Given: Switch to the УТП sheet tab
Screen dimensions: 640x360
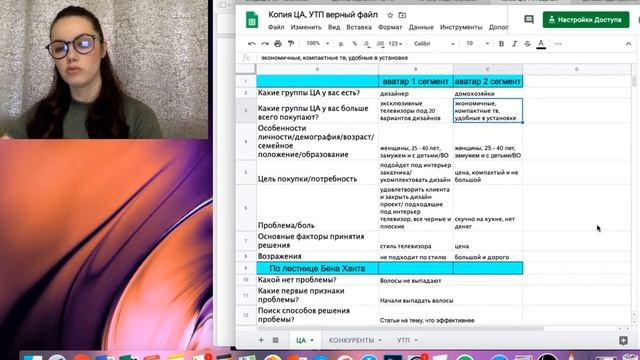Looking at the screenshot, I should click(403, 340).
